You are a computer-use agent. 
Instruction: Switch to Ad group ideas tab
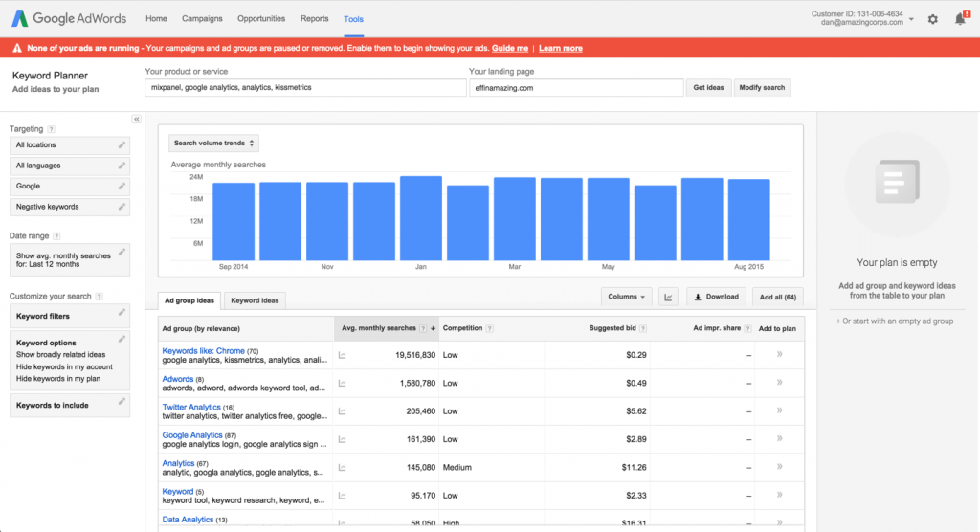[x=189, y=300]
